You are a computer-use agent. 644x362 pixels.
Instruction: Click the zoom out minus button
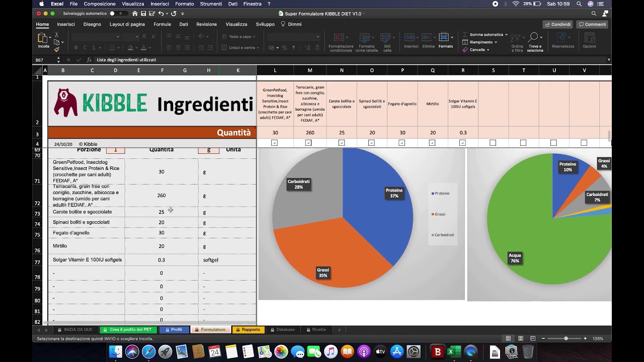[x=543, y=338]
